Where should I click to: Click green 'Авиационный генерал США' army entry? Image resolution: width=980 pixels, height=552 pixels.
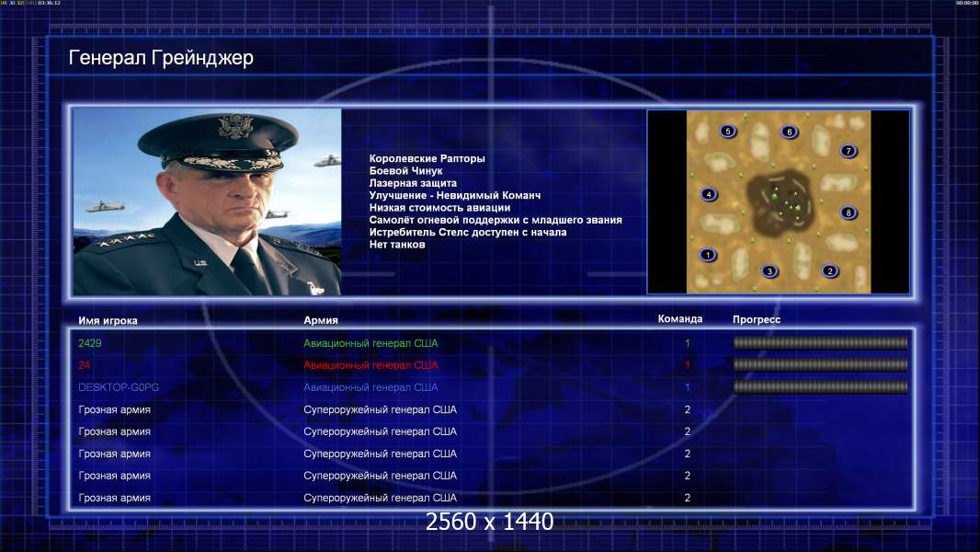tap(370, 343)
